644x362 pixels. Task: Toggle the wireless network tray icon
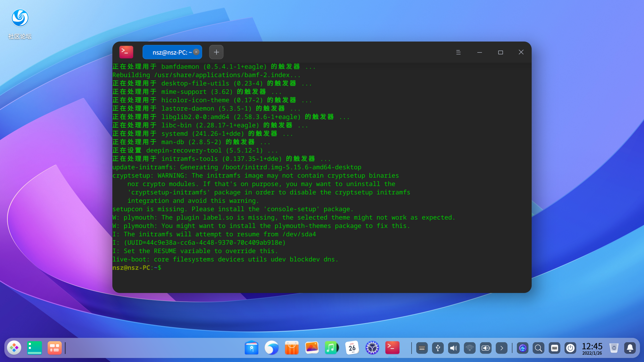(470, 348)
